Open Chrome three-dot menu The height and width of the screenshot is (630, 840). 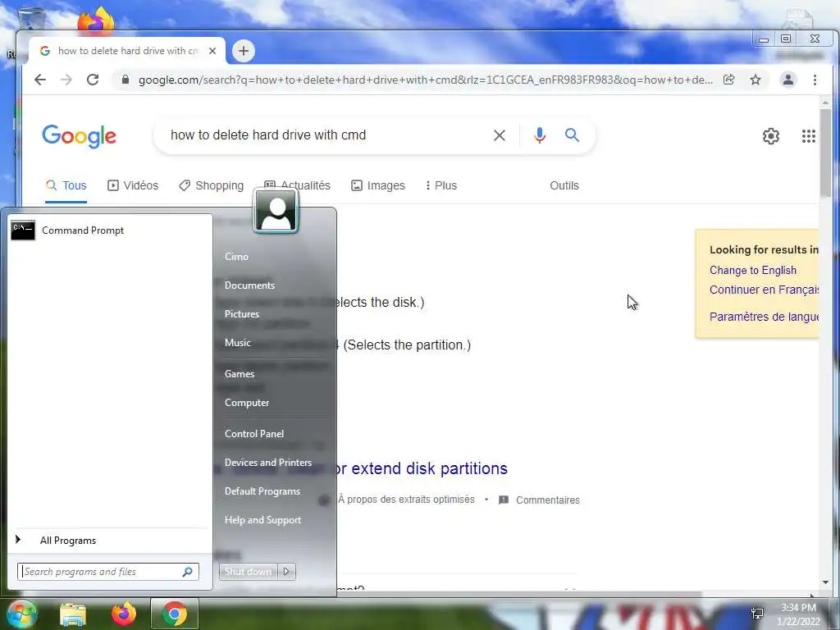point(815,80)
